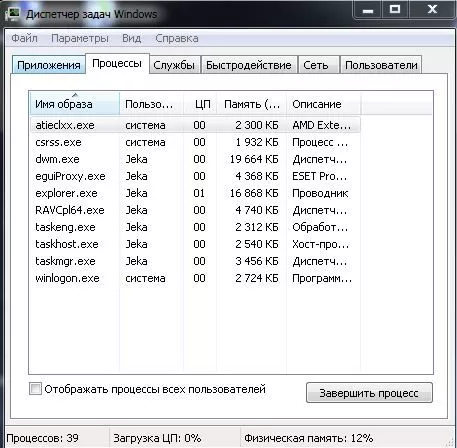
Task: Sort by the Память column header
Action: click(251, 104)
